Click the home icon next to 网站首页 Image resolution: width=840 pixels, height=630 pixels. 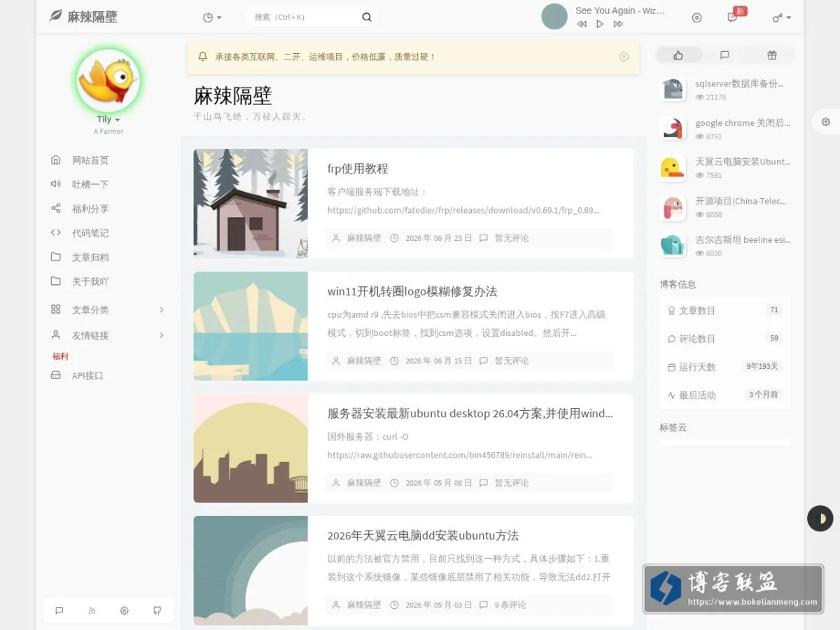click(x=56, y=160)
